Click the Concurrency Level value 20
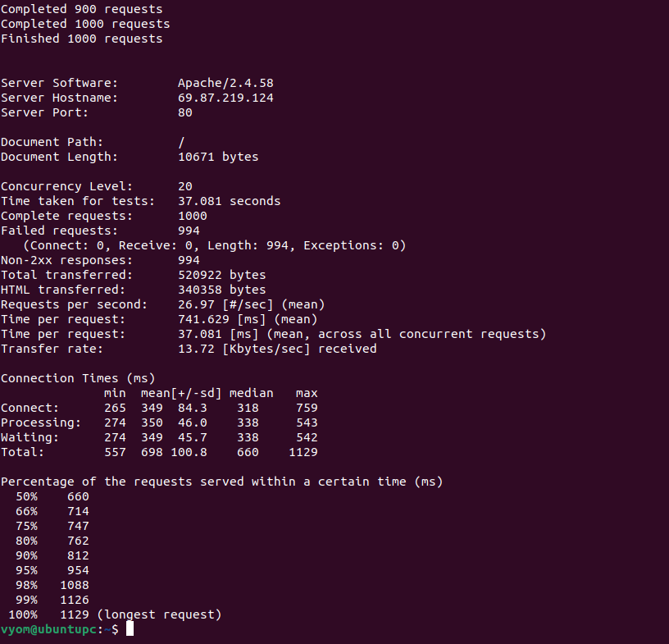 click(185, 186)
